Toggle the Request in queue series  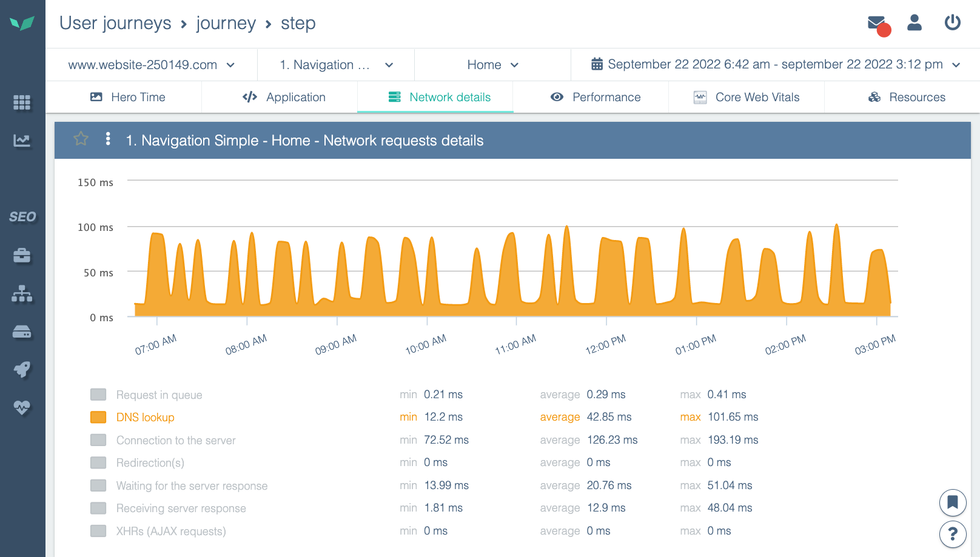click(98, 395)
